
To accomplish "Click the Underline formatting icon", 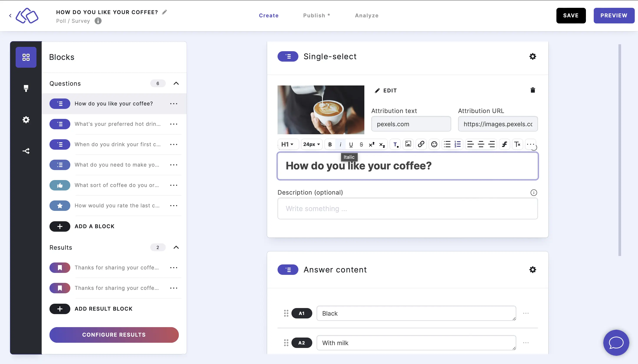I will point(350,144).
